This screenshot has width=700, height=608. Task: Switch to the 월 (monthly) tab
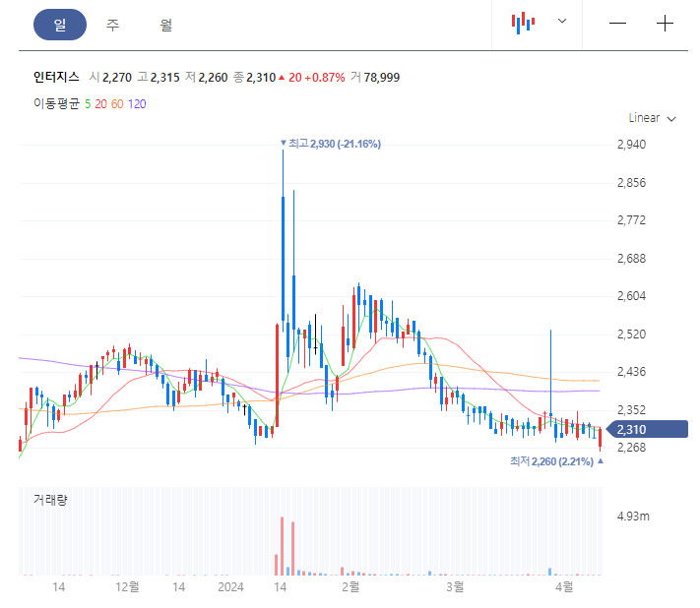click(165, 25)
